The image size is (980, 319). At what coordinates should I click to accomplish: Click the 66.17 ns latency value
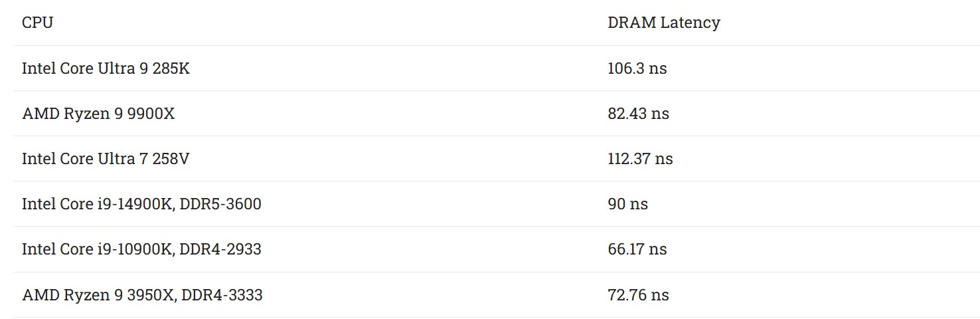click(637, 249)
